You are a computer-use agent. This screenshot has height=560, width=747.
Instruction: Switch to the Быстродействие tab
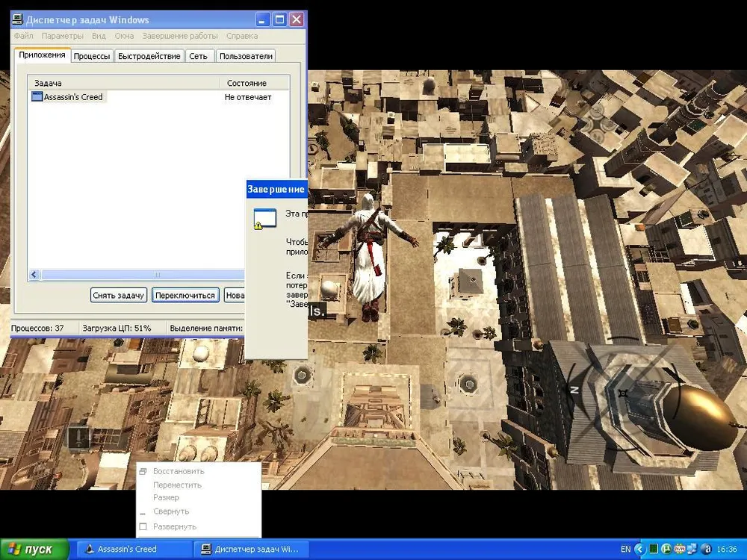click(x=149, y=56)
